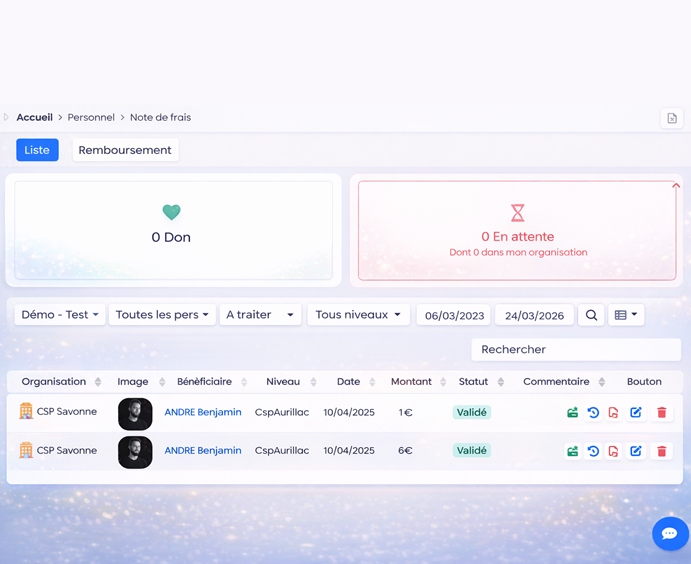Click the red trash icon in the 6€ row
Viewport: 691px width, 564px height.
[661, 451]
